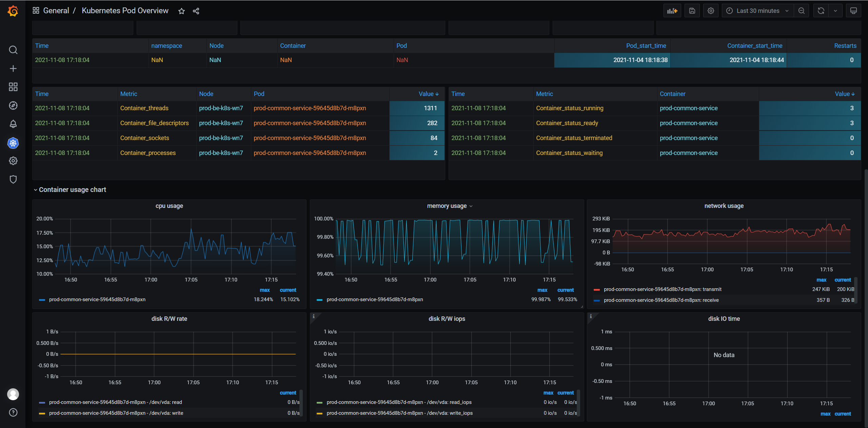
Task: Navigate to General folder breadcrumb
Action: 56,11
